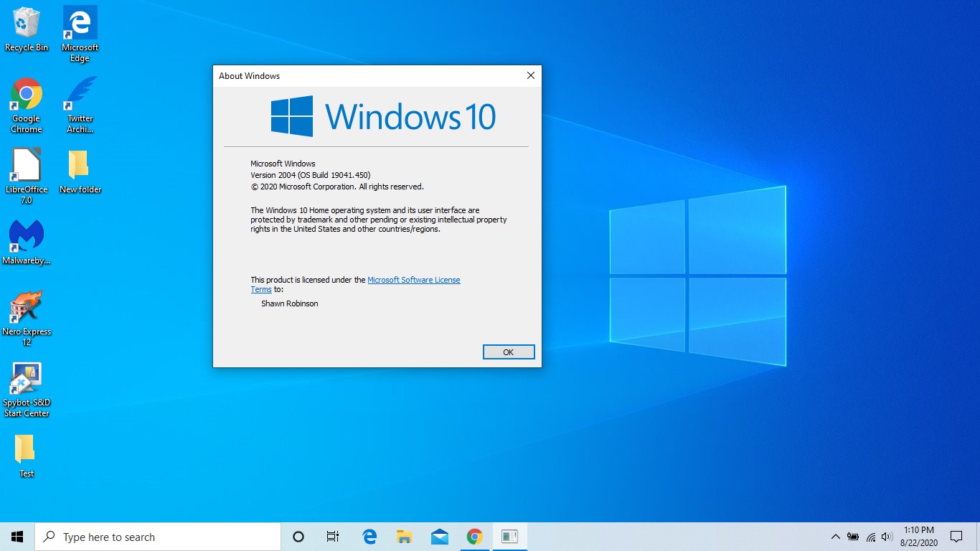
Task: Select the LibreOffice 7.0 desktop icon
Action: click(x=27, y=176)
